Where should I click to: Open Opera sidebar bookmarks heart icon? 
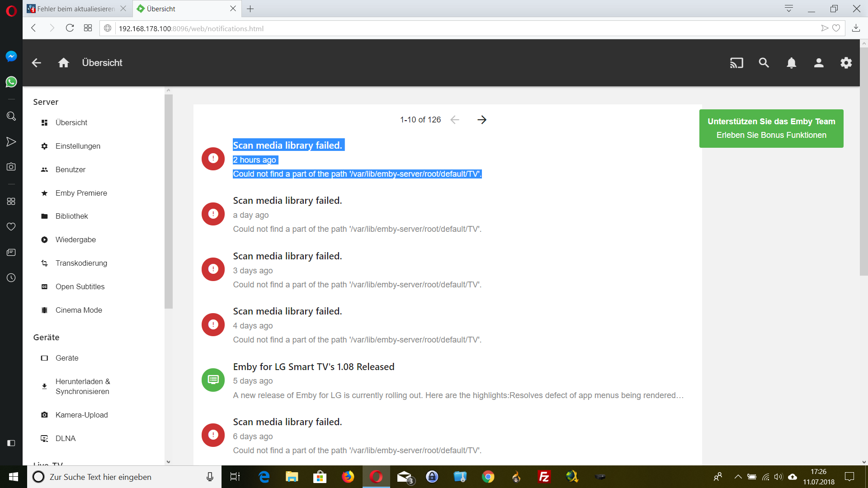point(11,226)
